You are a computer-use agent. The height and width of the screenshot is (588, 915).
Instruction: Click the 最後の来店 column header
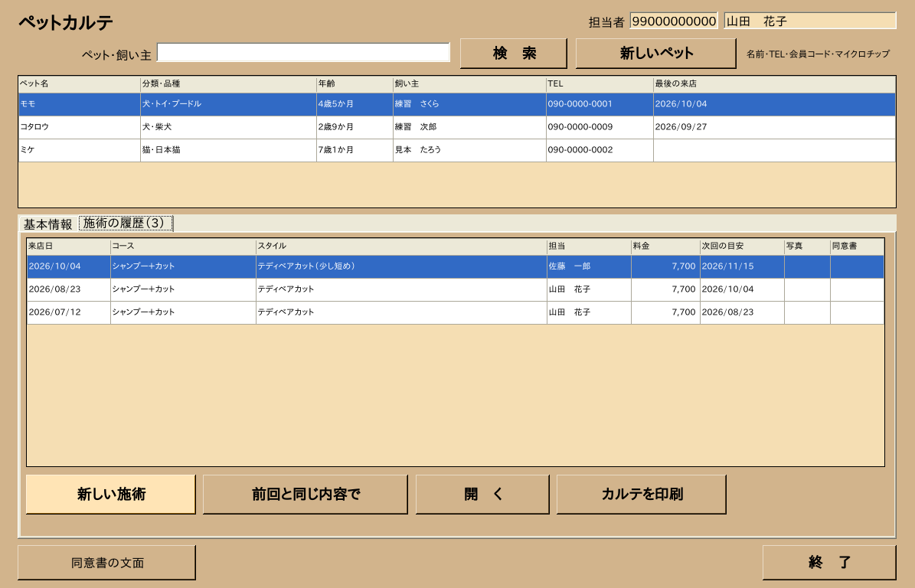pyautogui.click(x=774, y=84)
